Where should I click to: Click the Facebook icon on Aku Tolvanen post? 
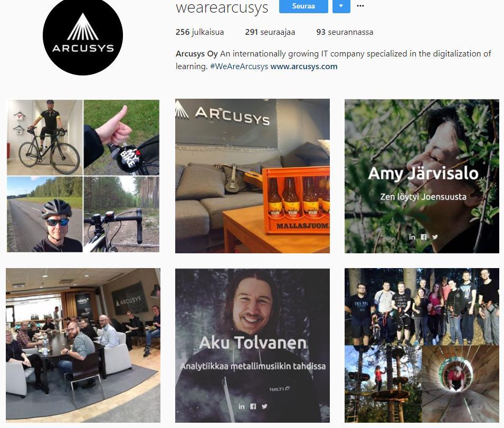pos(253,406)
